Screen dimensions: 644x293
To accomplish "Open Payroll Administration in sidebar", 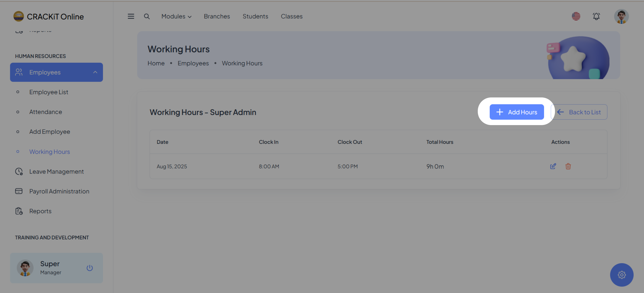I will tap(59, 191).
